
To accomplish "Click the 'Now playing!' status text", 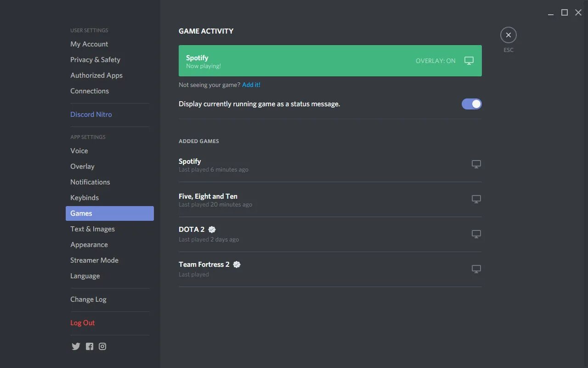I will click(204, 66).
